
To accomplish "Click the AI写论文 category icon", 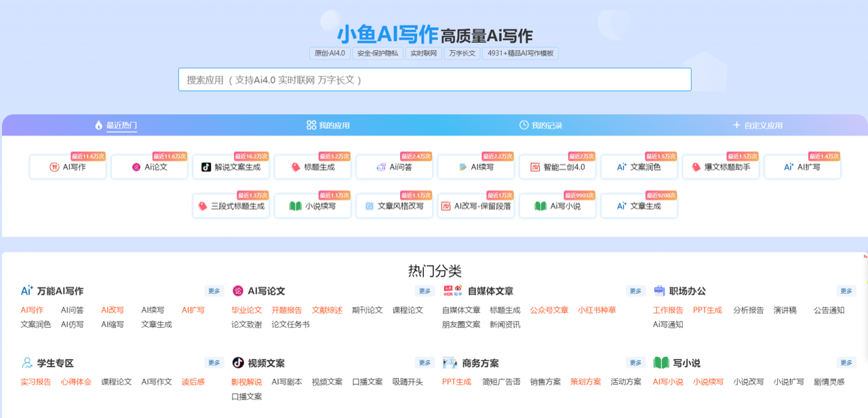I will click(238, 290).
